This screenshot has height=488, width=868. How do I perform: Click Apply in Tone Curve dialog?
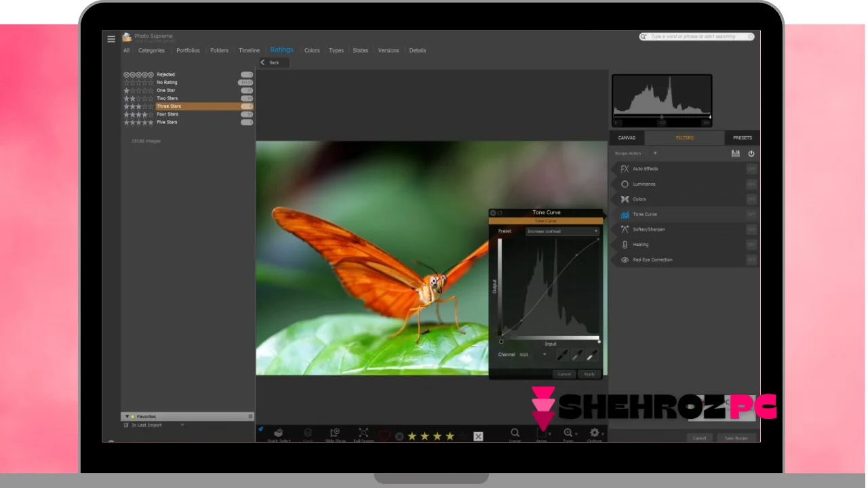(589, 374)
